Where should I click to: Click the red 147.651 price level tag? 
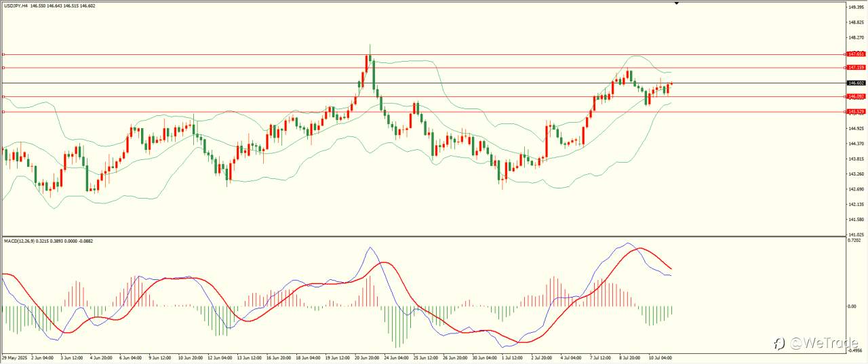coord(855,54)
